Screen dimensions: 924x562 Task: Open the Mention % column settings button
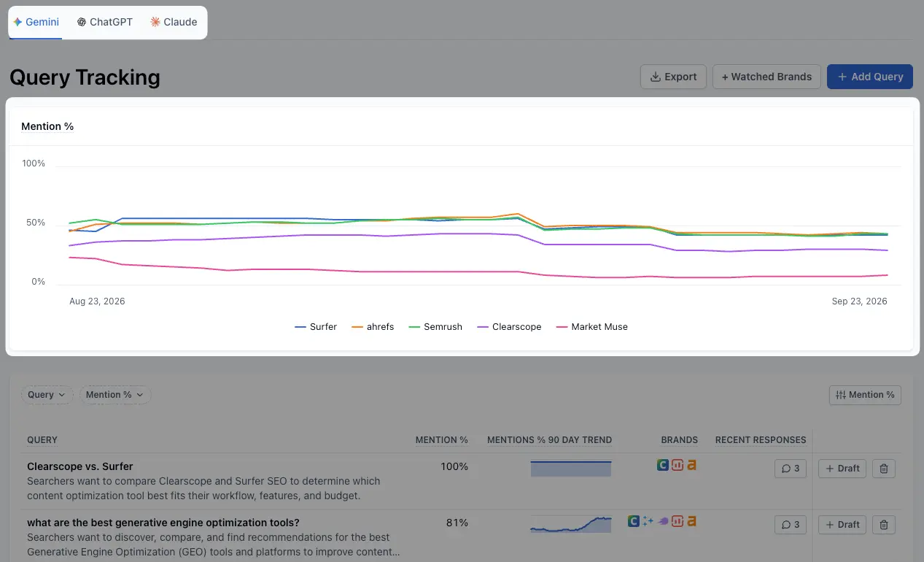865,395
